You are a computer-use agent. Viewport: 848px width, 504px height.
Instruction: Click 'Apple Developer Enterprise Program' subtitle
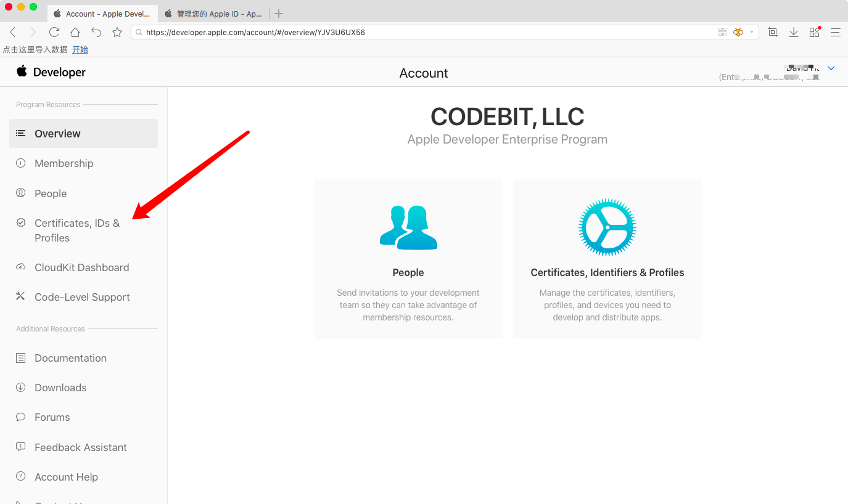click(x=508, y=139)
